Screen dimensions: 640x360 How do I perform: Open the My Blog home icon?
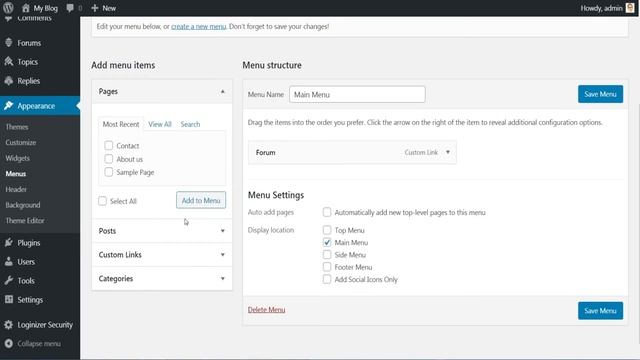[x=26, y=8]
